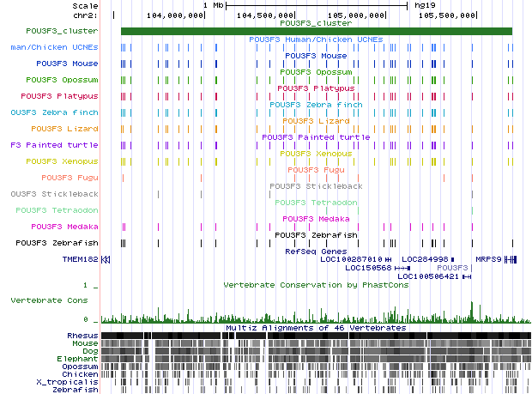
Task: Open Vertebrate Conservation by PhastCons title
Action: tap(315, 284)
